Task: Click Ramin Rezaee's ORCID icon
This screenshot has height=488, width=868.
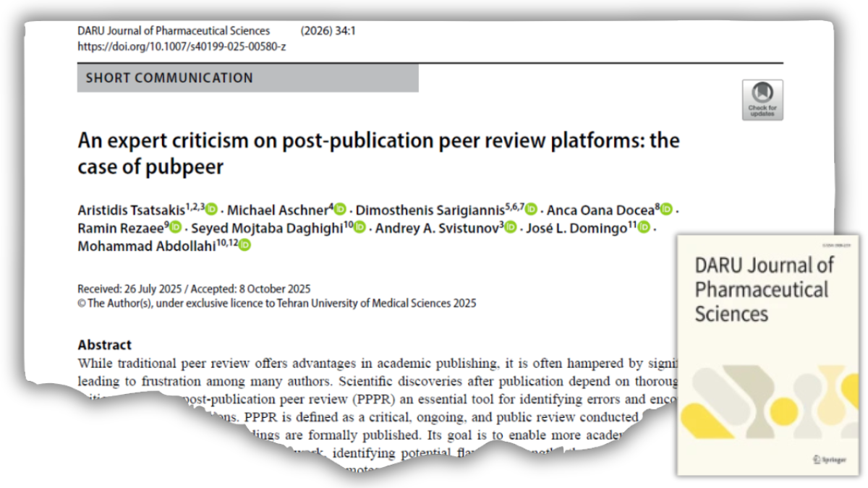Action: click(176, 228)
